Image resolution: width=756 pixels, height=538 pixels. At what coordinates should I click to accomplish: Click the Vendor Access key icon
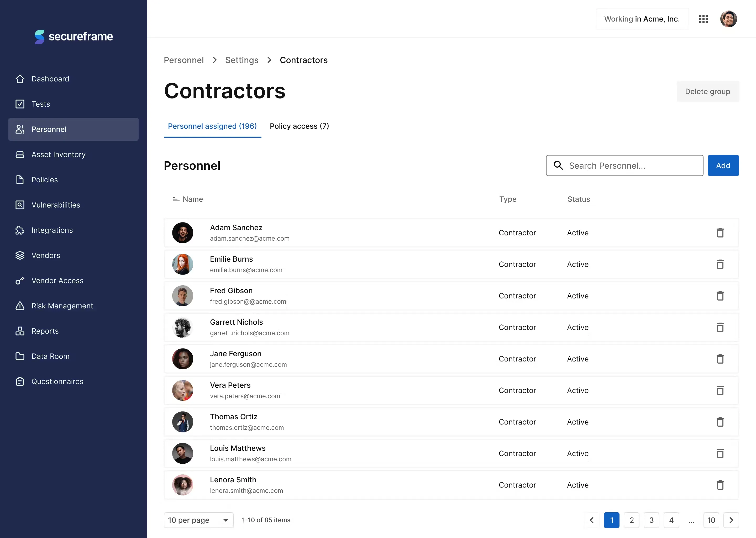(20, 281)
